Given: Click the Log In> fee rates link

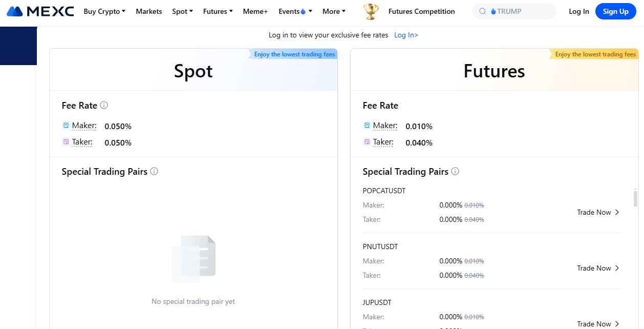Looking at the screenshot, I should [406, 35].
